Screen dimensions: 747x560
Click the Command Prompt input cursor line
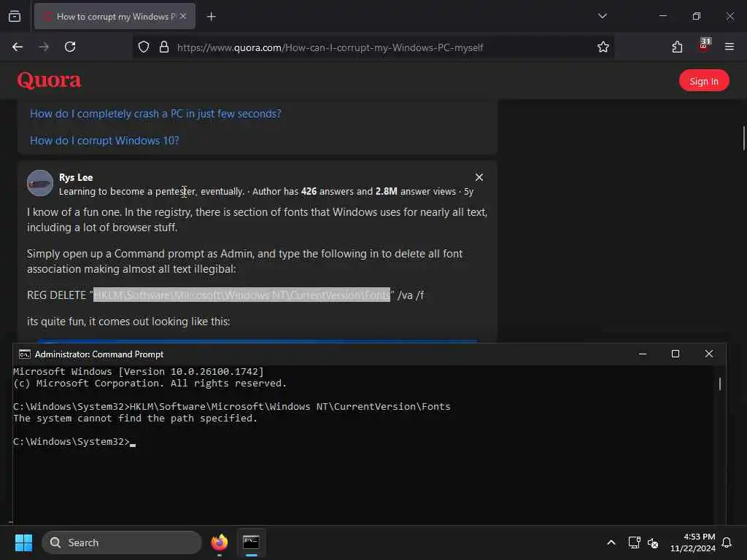(x=74, y=442)
